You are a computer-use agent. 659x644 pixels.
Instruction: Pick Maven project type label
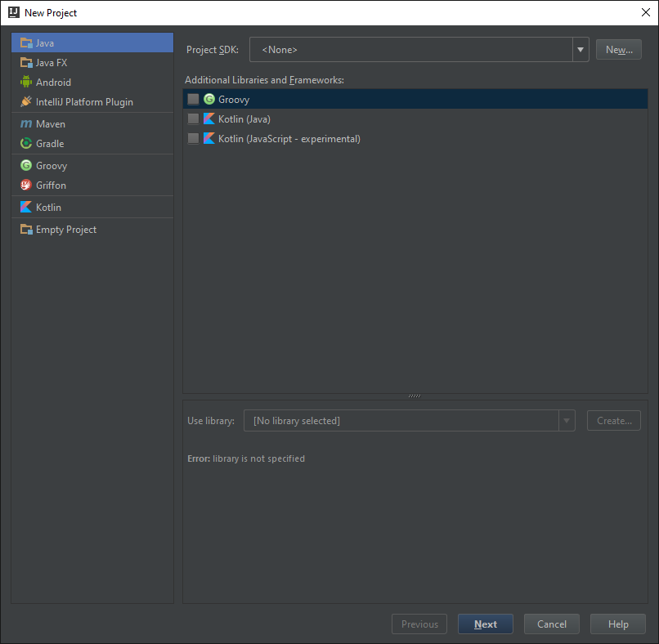click(51, 124)
